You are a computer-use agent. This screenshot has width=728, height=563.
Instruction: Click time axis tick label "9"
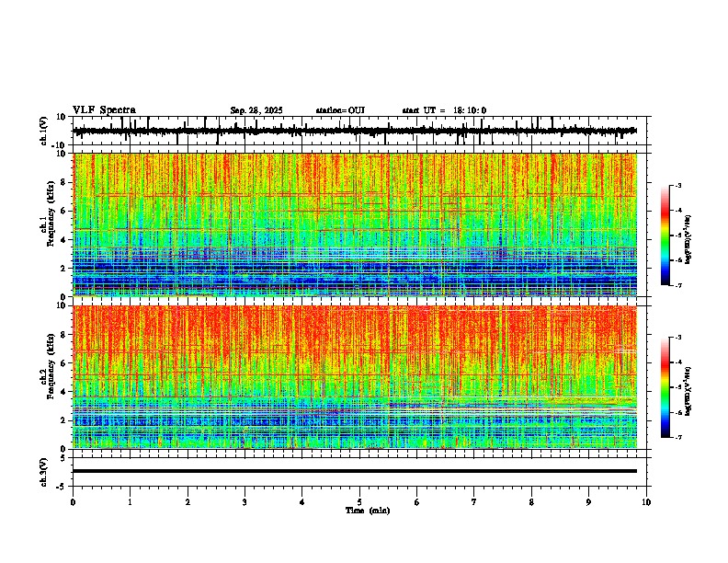click(588, 502)
